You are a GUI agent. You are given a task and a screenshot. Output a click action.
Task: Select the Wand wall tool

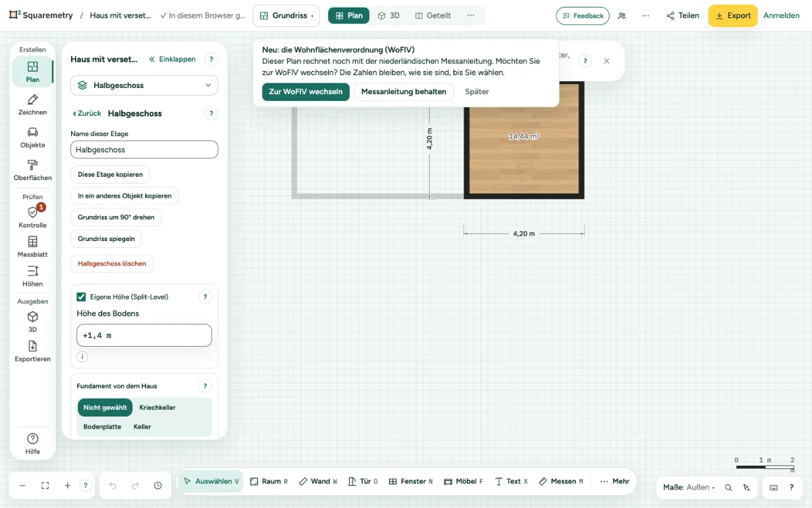tap(318, 482)
